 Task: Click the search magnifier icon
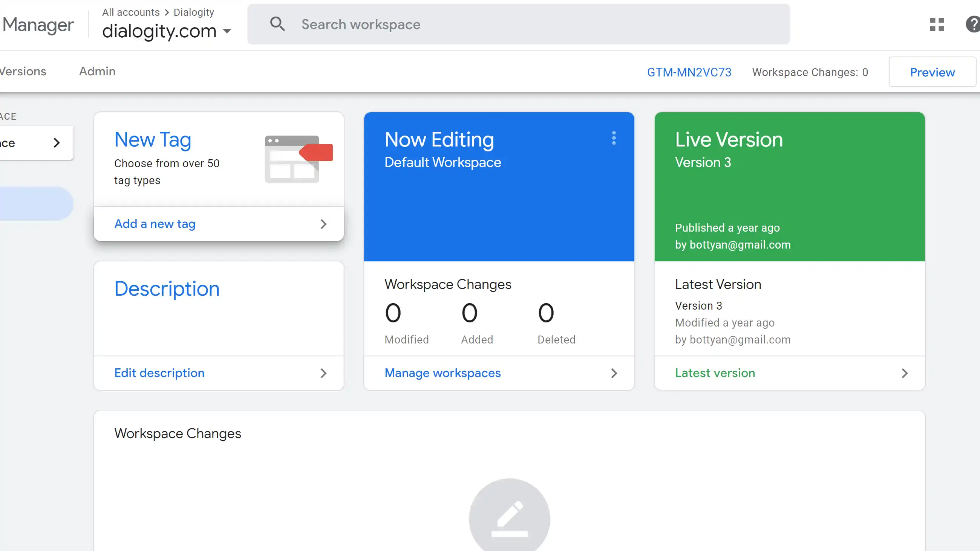tap(277, 24)
